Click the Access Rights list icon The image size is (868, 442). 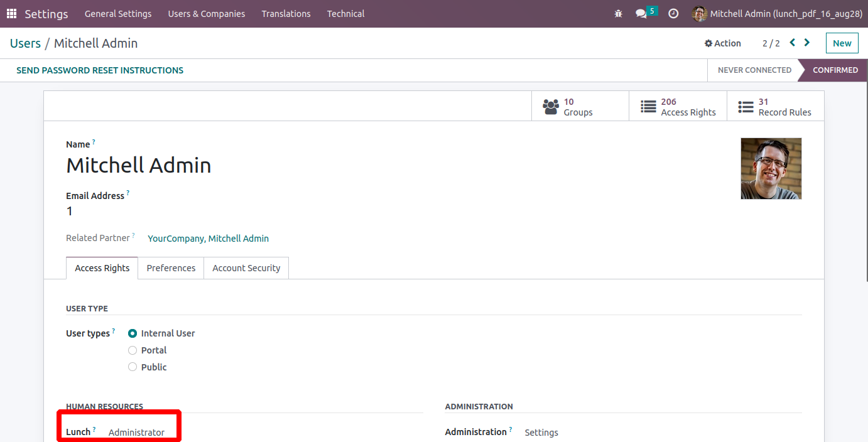[648, 107]
